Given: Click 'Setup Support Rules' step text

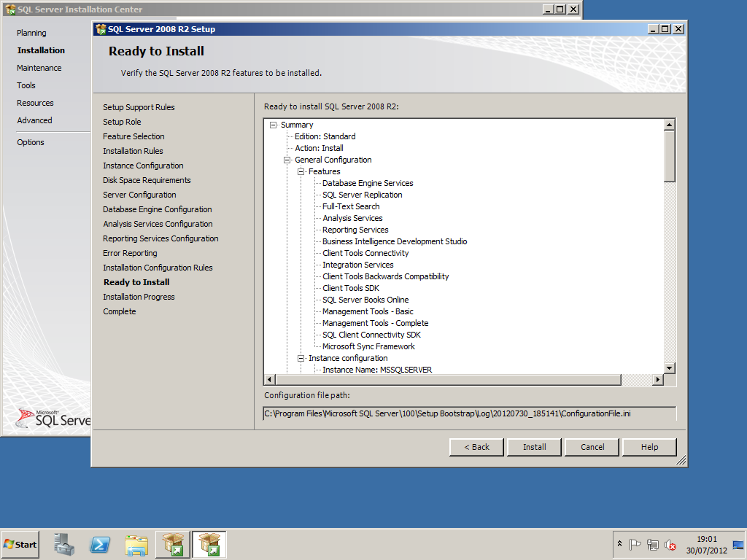Looking at the screenshot, I should pos(139,108).
